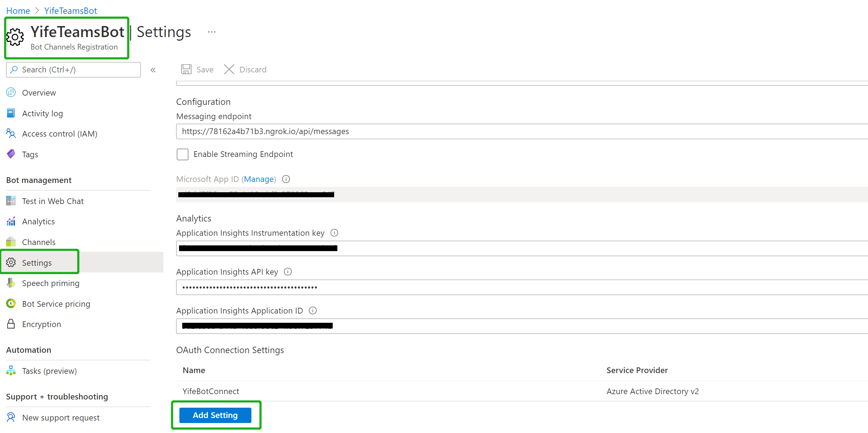The width and height of the screenshot is (868, 433).
Task: Open Test in Web Chat
Action: tap(52, 201)
